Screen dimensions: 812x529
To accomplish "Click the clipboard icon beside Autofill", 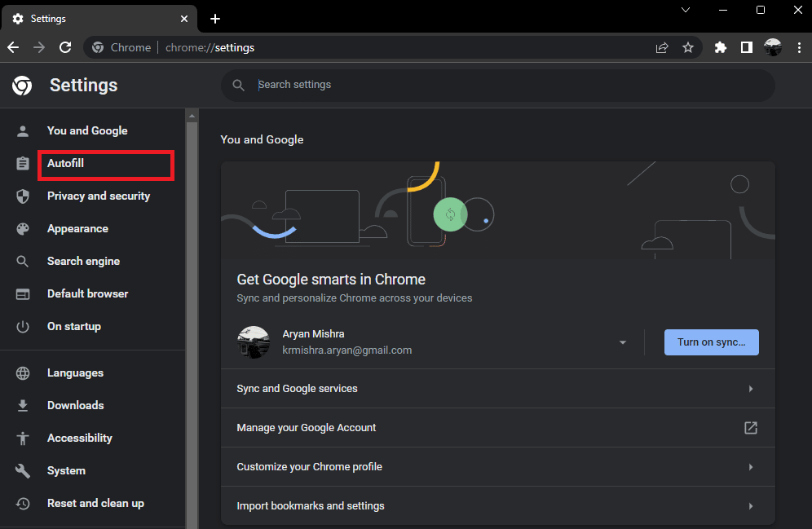I will [x=23, y=164].
